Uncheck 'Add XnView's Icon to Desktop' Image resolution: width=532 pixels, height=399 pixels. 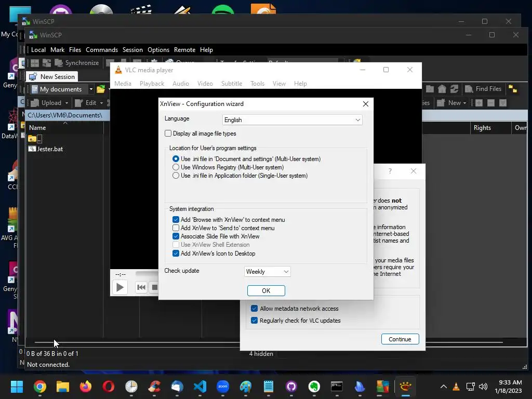click(176, 253)
